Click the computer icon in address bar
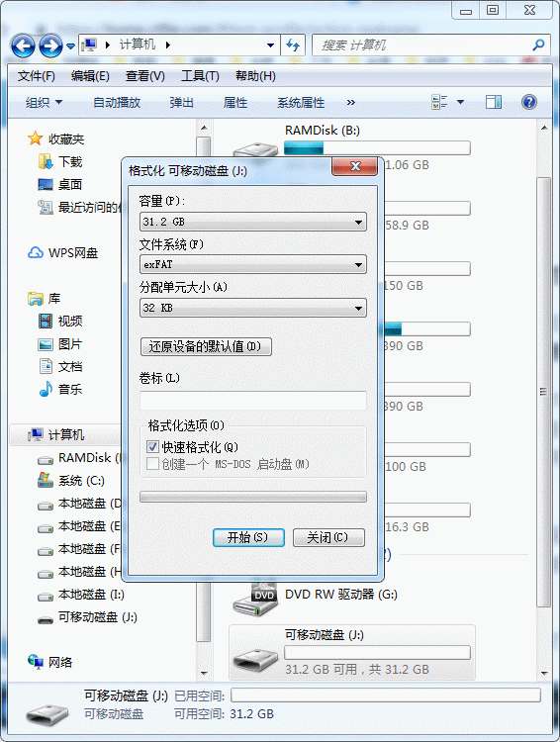The height and width of the screenshot is (742, 560). (x=89, y=45)
